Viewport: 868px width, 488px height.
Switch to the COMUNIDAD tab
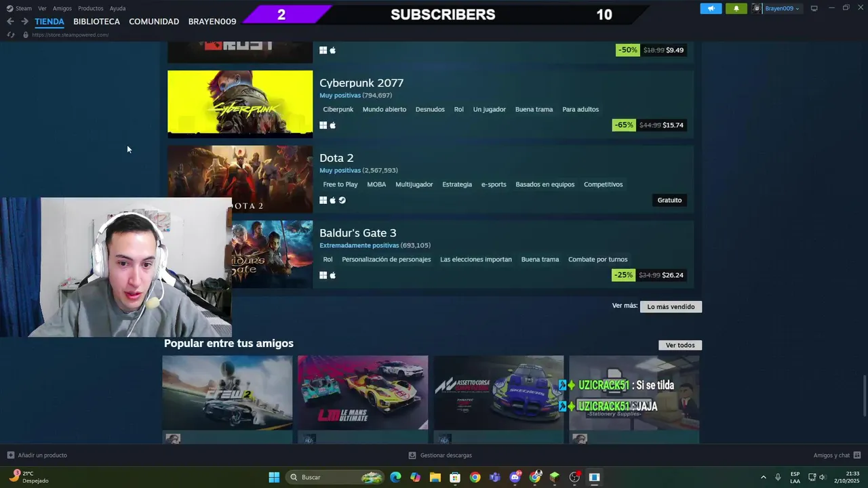coord(154,22)
